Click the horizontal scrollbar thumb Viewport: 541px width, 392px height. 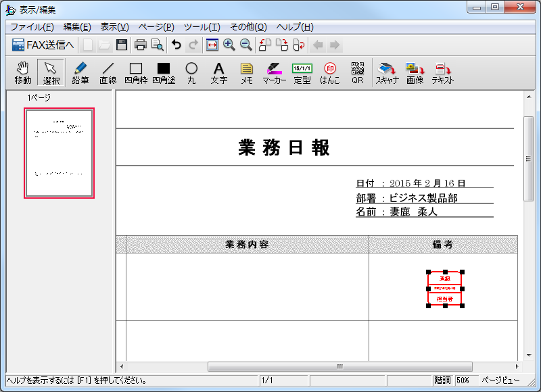pos(340,366)
